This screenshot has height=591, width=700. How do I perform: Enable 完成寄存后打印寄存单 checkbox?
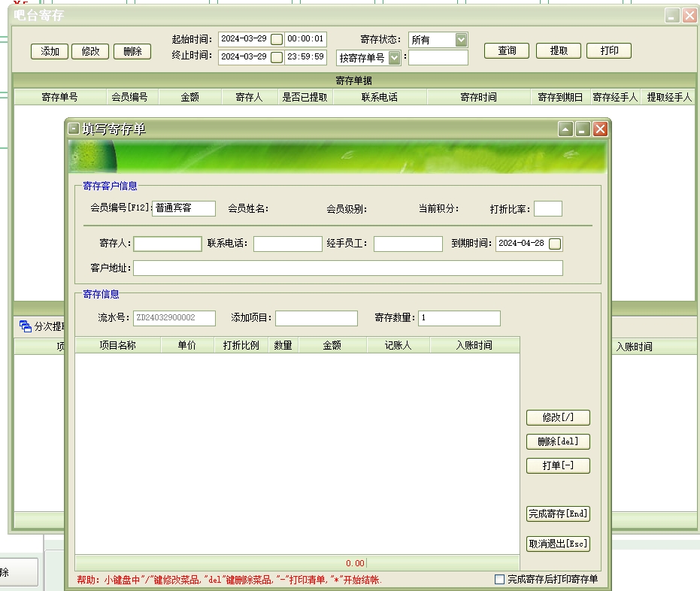pos(499,579)
